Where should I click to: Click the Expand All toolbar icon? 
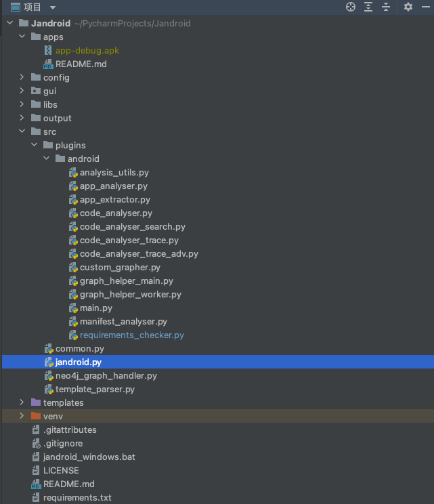pyautogui.click(x=368, y=7)
